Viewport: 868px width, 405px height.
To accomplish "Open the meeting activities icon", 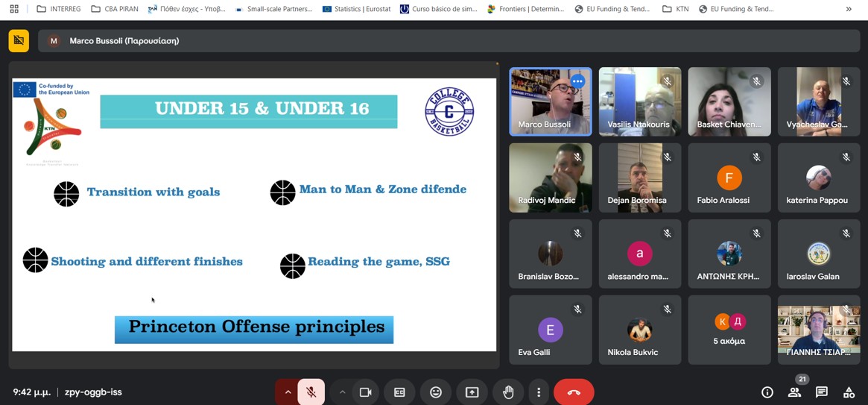I will [x=849, y=392].
